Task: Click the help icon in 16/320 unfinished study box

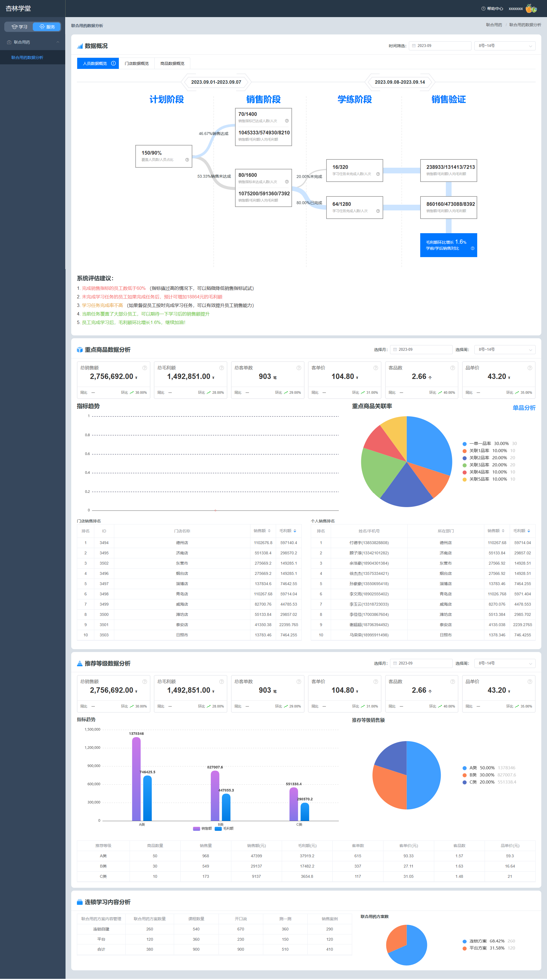Action: [378, 174]
